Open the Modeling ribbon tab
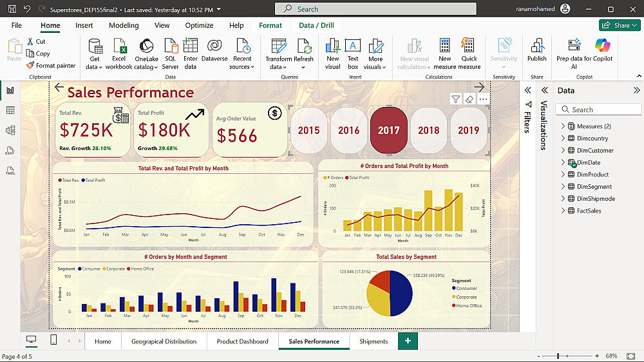Screen dimensions: 644x362 click(124, 25)
